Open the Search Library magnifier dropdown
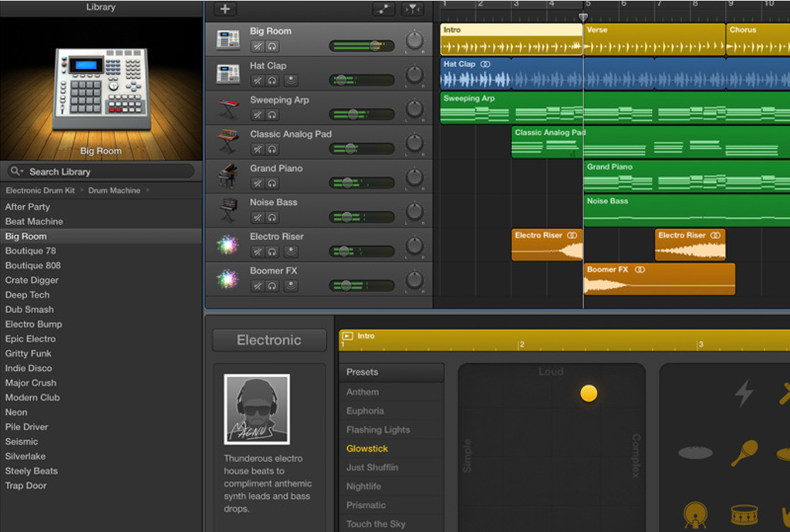The height and width of the screenshot is (532, 790). pos(16,171)
